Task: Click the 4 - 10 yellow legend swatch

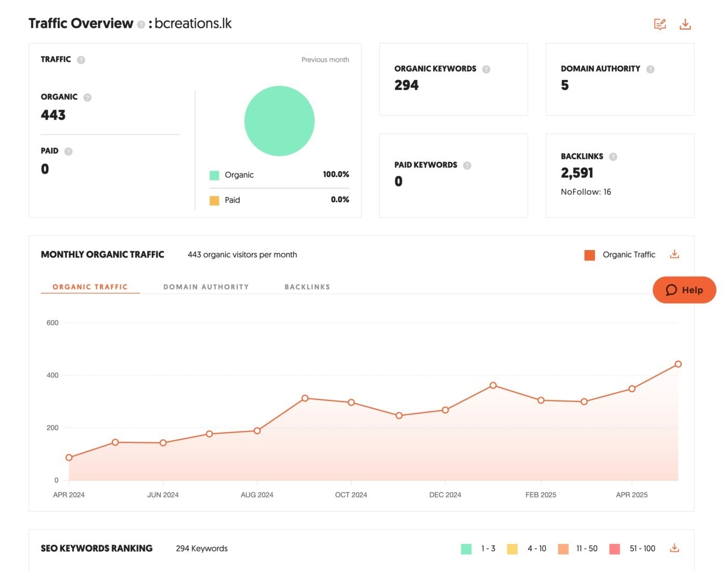Action: coord(512,549)
